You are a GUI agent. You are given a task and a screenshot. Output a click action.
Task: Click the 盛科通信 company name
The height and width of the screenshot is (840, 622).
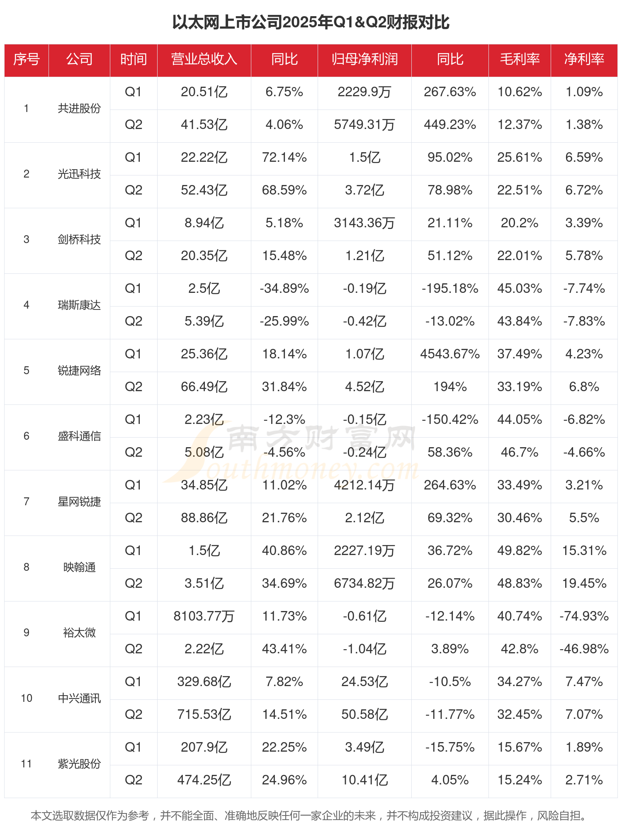79,436
